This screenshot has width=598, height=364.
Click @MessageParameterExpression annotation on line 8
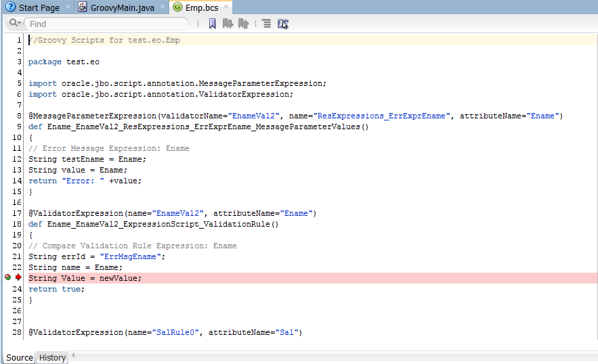(92, 116)
